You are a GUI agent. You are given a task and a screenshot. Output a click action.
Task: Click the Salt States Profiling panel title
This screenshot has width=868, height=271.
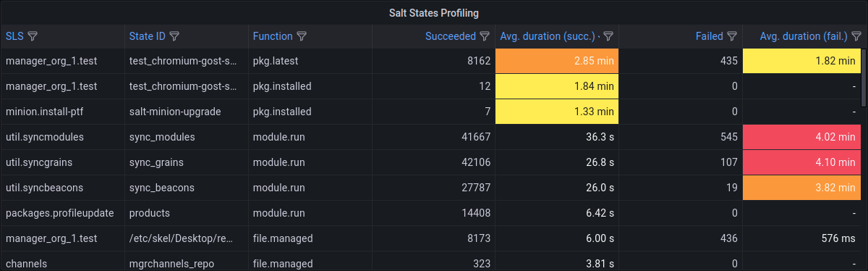pos(434,13)
